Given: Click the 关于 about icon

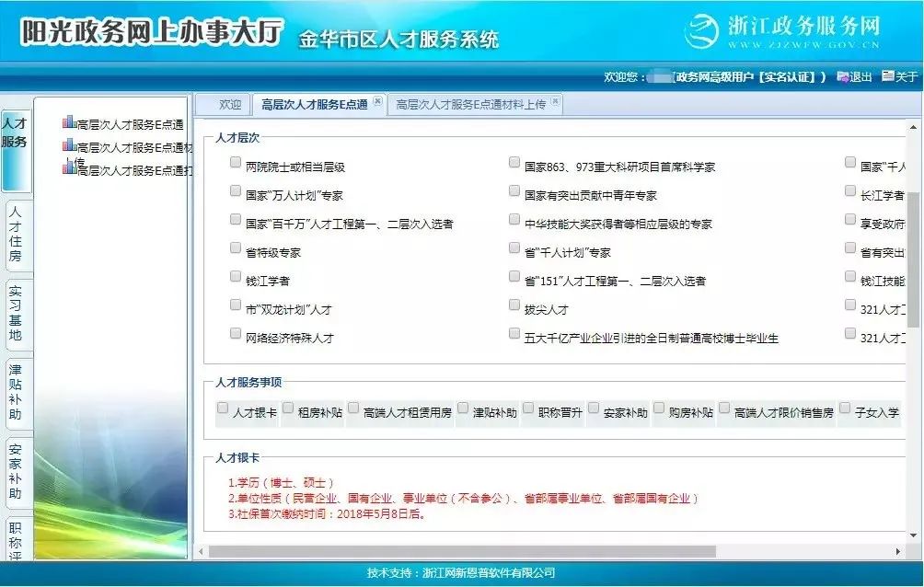Looking at the screenshot, I should [887, 77].
